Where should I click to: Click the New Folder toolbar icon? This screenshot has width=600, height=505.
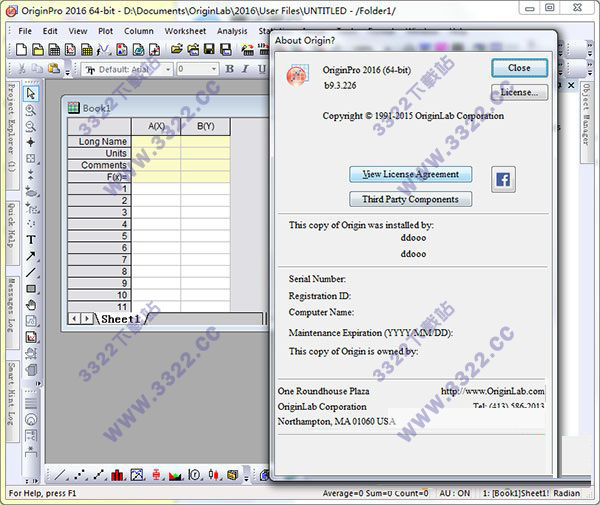pyautogui.click(x=38, y=49)
